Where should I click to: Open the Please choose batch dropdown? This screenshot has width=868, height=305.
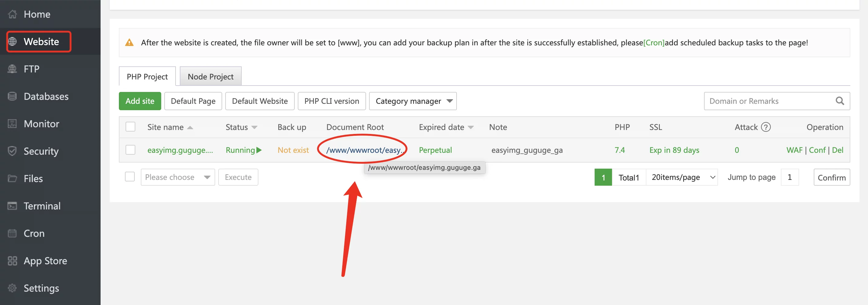click(x=178, y=177)
